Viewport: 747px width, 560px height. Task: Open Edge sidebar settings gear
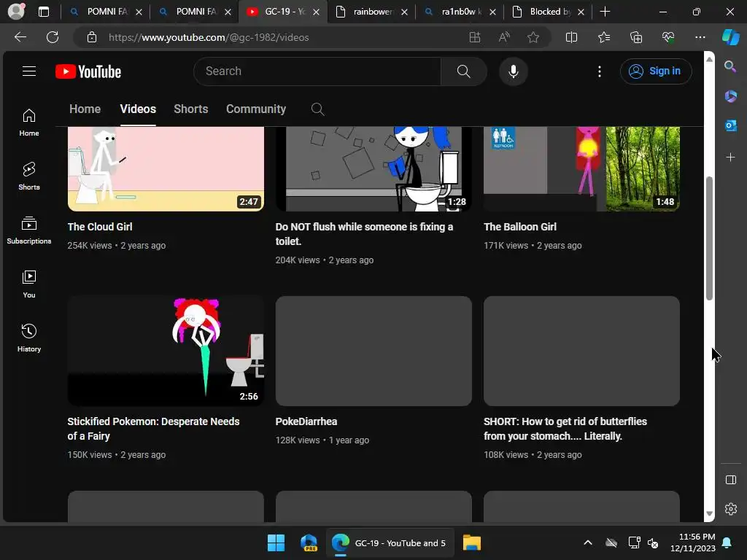pyautogui.click(x=730, y=509)
